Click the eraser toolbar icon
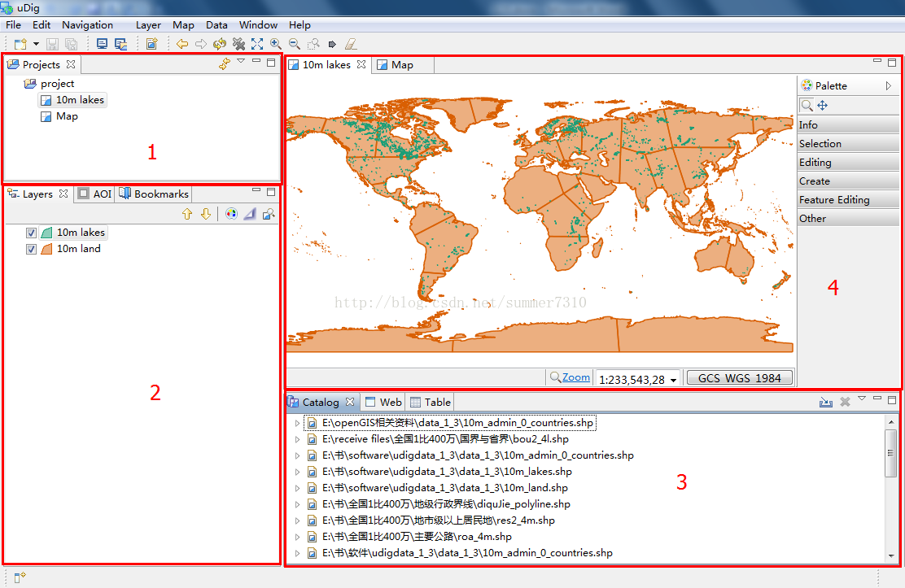 click(350, 44)
